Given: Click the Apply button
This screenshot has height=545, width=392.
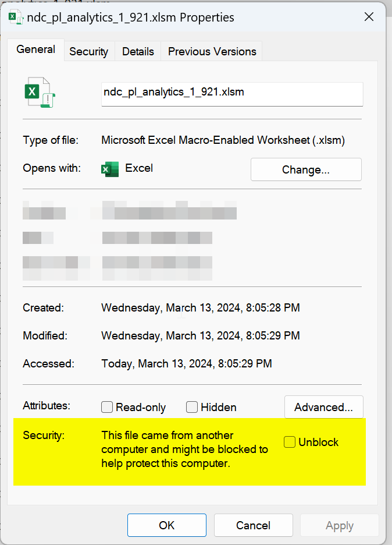Looking at the screenshot, I should coord(339,525).
